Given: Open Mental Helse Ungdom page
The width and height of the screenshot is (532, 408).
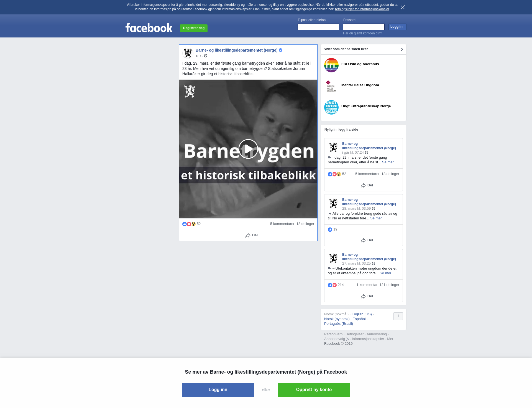Looking at the screenshot, I should (360, 85).
